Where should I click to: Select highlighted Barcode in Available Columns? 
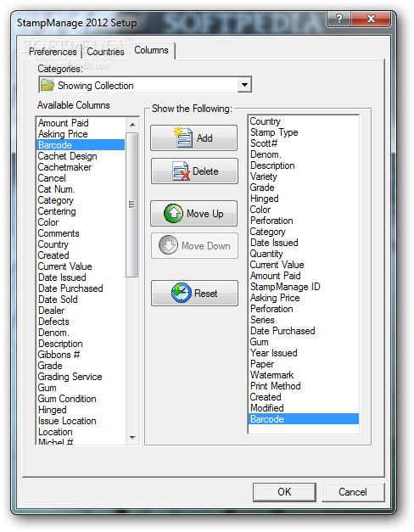click(81, 145)
